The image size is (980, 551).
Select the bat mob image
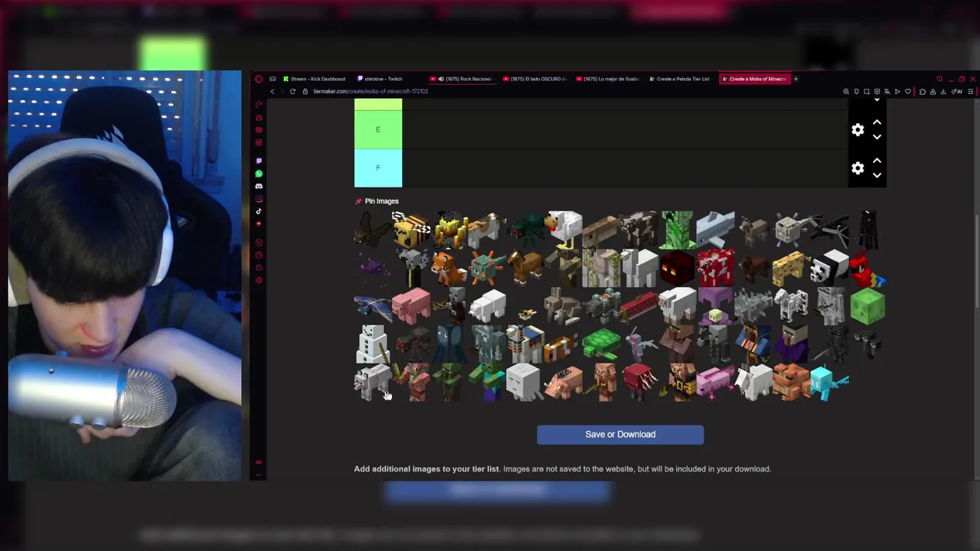point(373,230)
